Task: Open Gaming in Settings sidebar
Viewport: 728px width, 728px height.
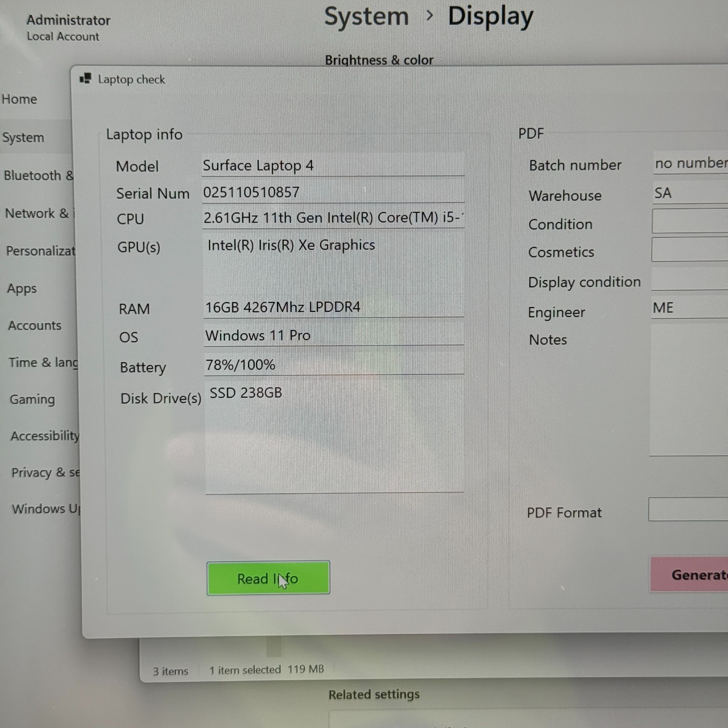Action: 32,399
